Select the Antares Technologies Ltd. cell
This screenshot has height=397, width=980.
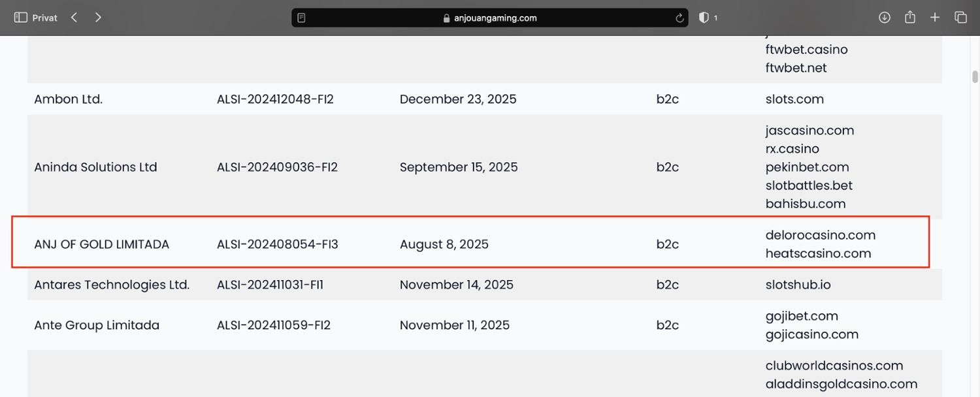click(x=112, y=285)
